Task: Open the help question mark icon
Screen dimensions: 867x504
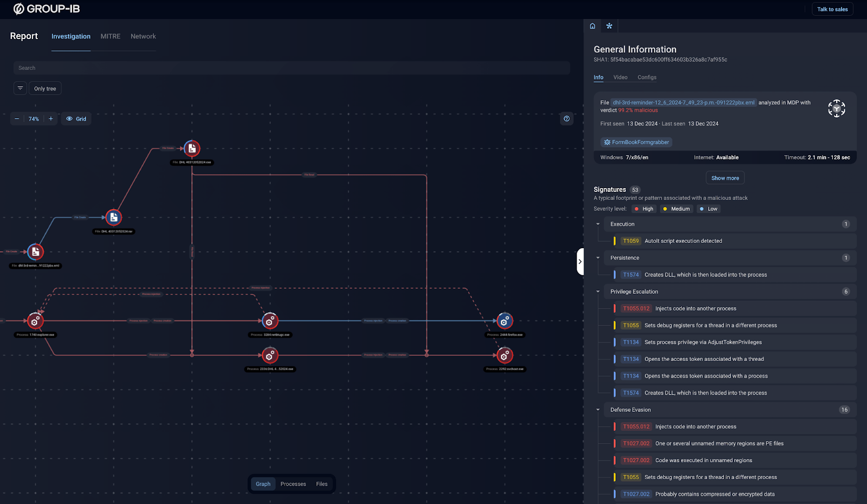Action: (566, 119)
